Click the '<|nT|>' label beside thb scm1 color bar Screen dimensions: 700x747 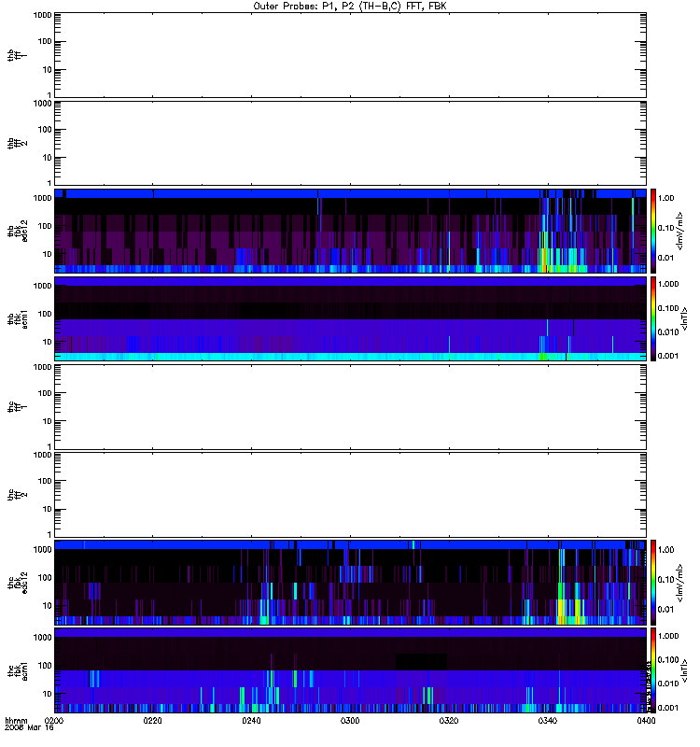[x=684, y=318]
